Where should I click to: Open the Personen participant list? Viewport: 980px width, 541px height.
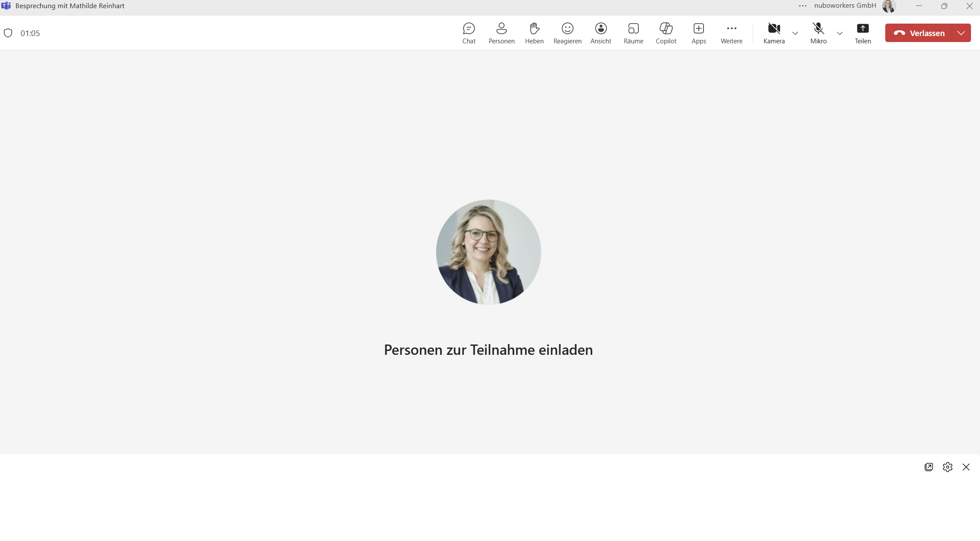click(x=501, y=33)
